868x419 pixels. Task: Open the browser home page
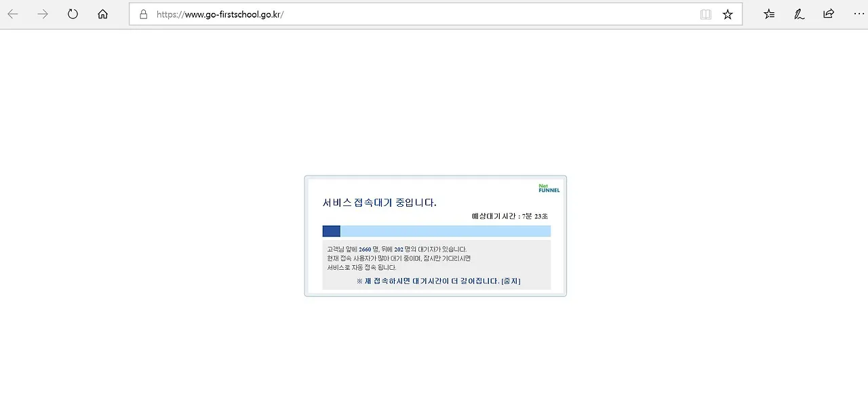[x=102, y=14]
